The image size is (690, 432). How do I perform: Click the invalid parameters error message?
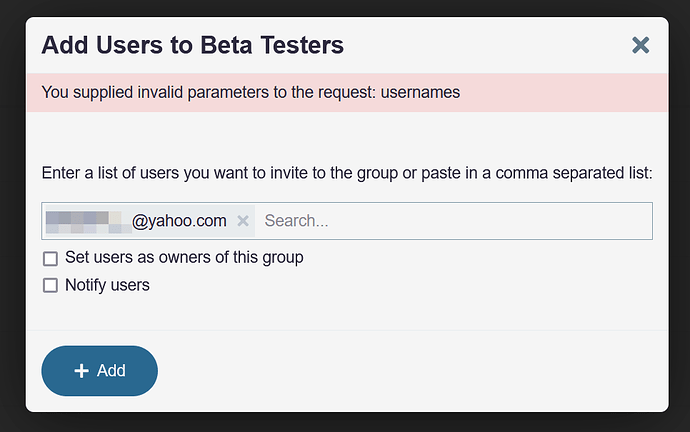tap(251, 92)
